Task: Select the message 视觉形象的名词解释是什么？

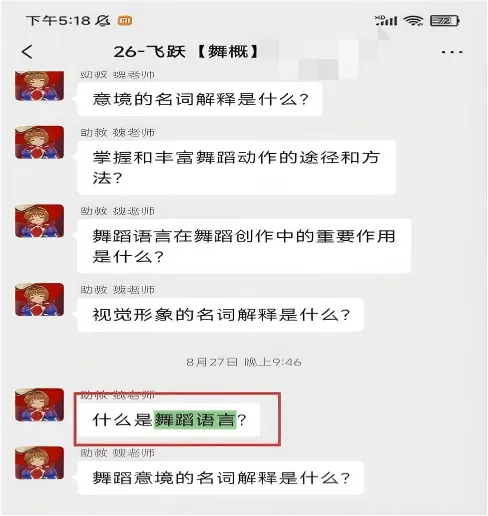Action: click(x=220, y=315)
